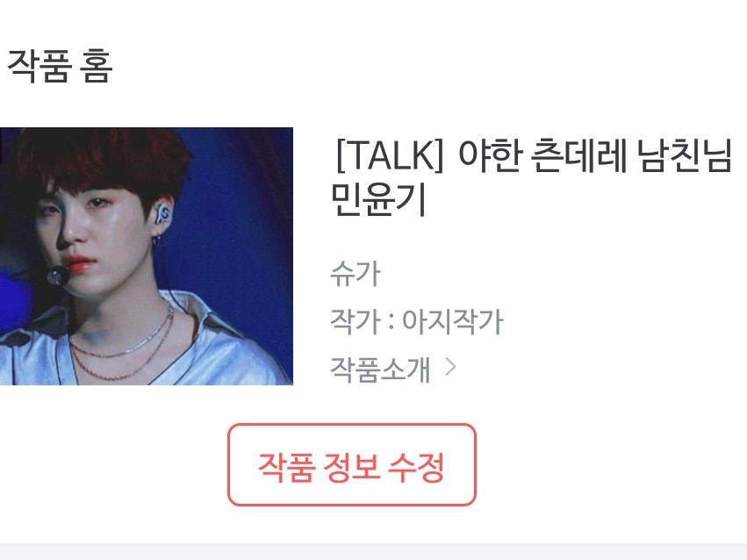Click the 민윤기 second line of title
747x560 pixels.
(378, 199)
